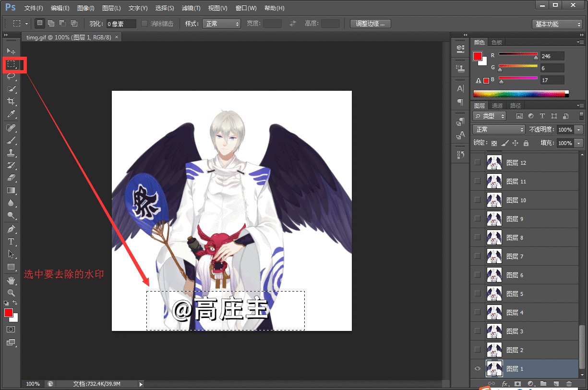This screenshot has width=588, height=390.
Task: Select the Zoom tool in toolbar
Action: (11, 292)
